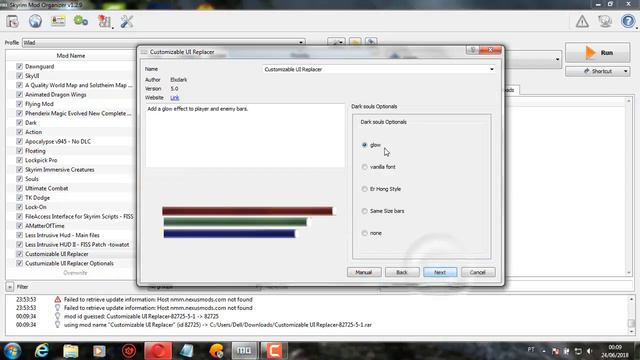This screenshot has height=360, width=640.
Task: Open the Profile dropdown
Action: pos(163,42)
